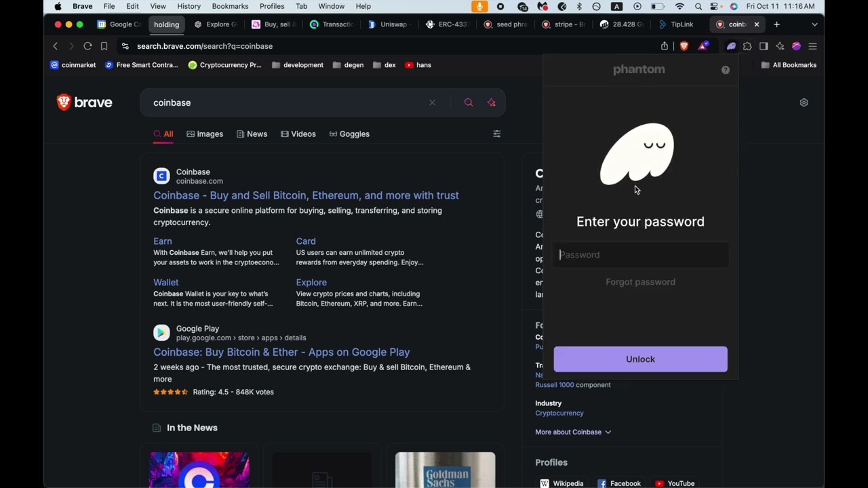Image resolution: width=868 pixels, height=488 pixels.
Task: Open Leo AI assistant icon in toolbar
Action: (x=780, y=46)
